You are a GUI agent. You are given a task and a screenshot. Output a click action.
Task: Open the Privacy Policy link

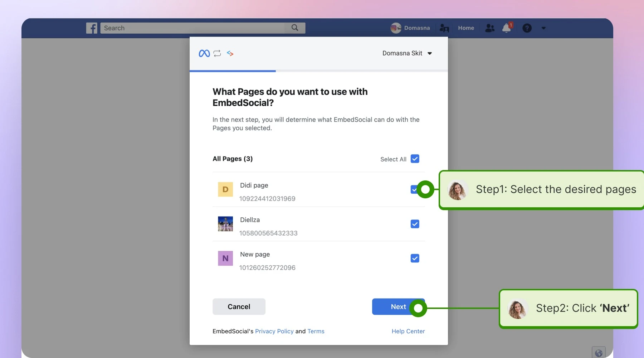pyautogui.click(x=274, y=331)
